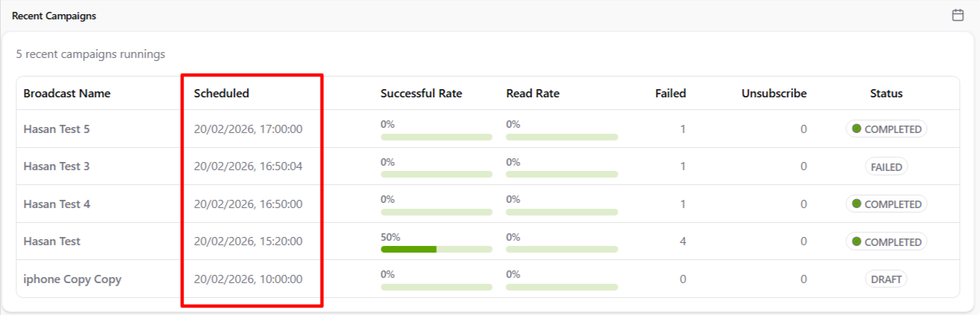Click the Status column header

coord(886,94)
